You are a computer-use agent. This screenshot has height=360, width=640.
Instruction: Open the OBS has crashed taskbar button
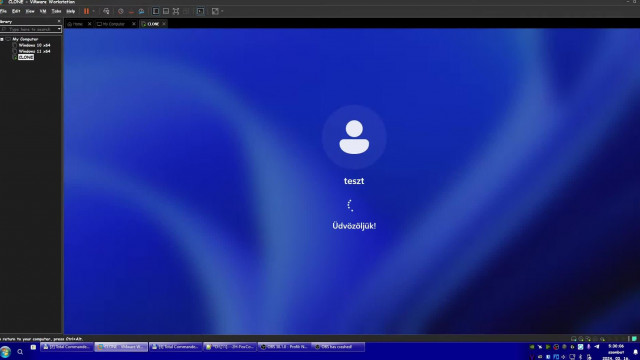(338, 347)
